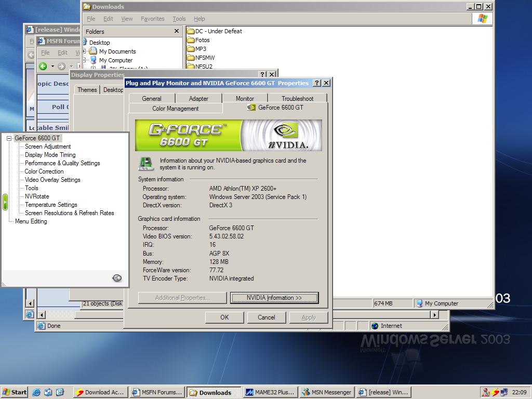The height and width of the screenshot is (399, 532).
Task: Click the NVIDIA Information >> button
Action: (x=274, y=298)
